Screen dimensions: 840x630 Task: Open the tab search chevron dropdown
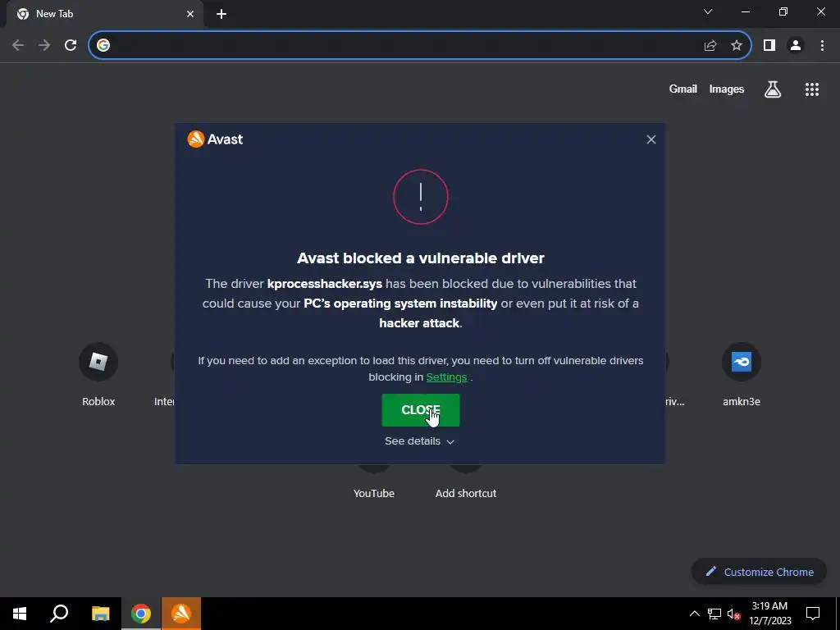[708, 11]
